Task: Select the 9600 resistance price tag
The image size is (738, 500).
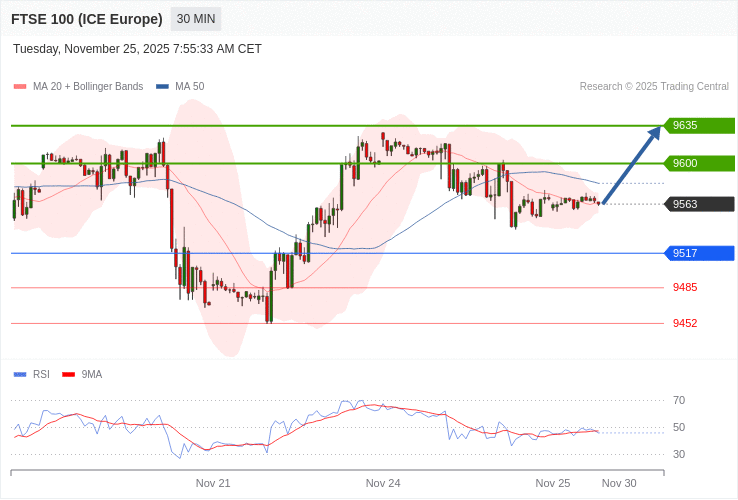Action: pos(699,163)
